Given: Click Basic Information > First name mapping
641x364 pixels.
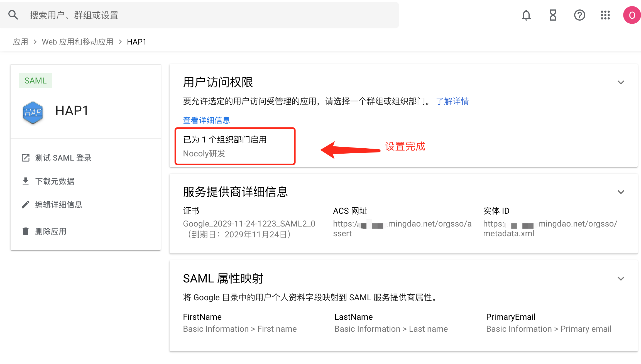Looking at the screenshot, I should [240, 329].
